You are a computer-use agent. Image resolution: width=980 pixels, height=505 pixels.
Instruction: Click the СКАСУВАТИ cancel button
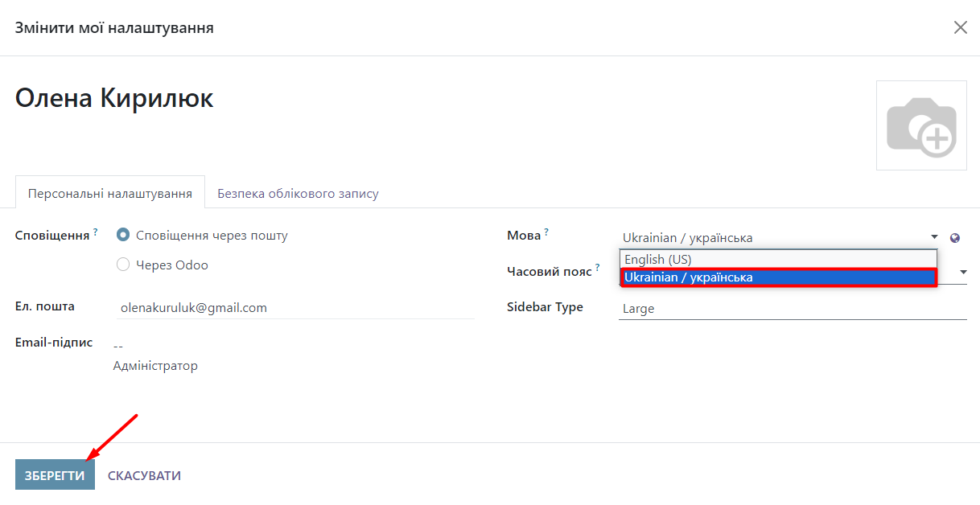click(x=144, y=475)
